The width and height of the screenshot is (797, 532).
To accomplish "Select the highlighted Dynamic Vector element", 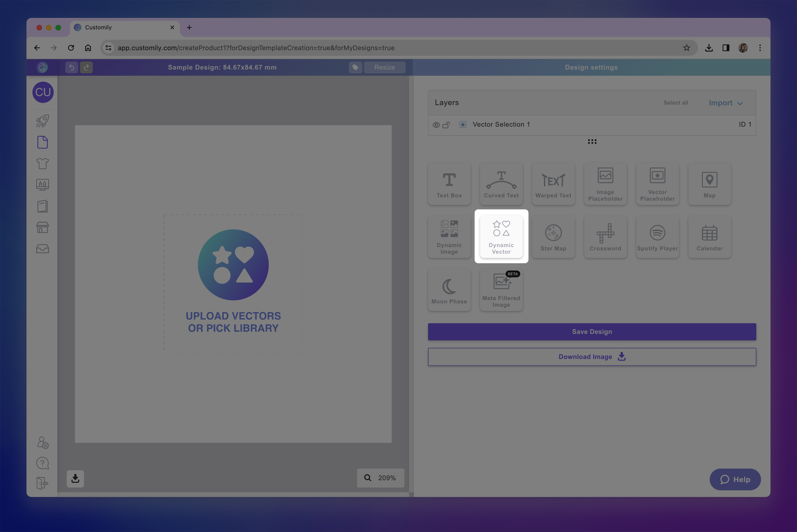I will click(501, 236).
